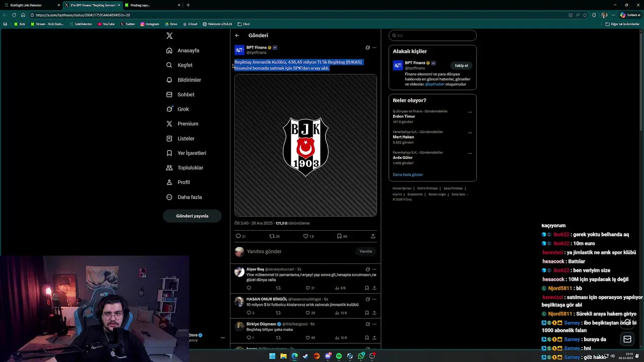Go back with the Gönderi arrow

237,36
